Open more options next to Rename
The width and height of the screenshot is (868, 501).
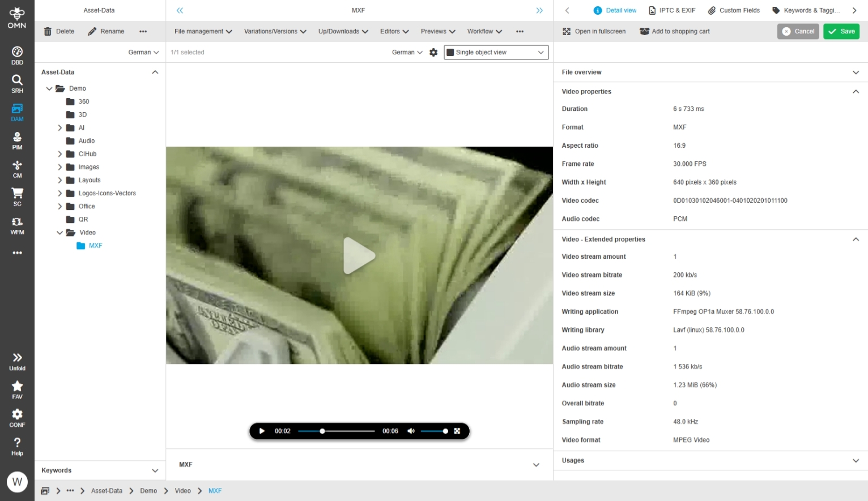143,31
